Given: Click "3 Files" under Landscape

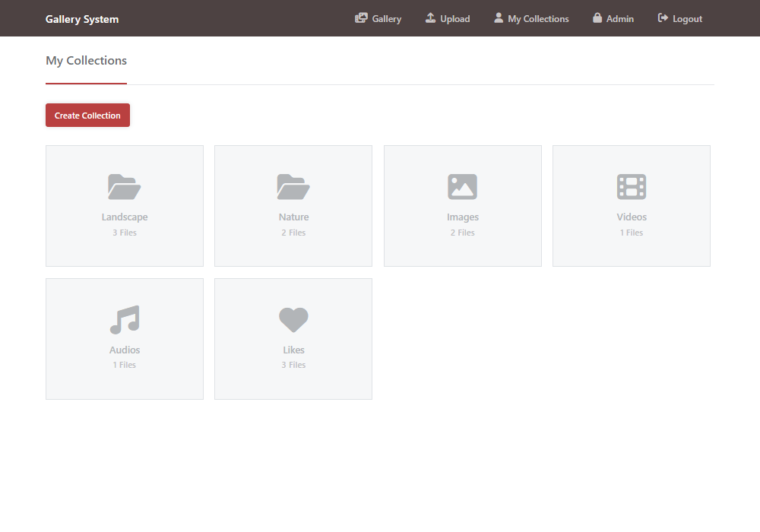Looking at the screenshot, I should [x=125, y=233].
